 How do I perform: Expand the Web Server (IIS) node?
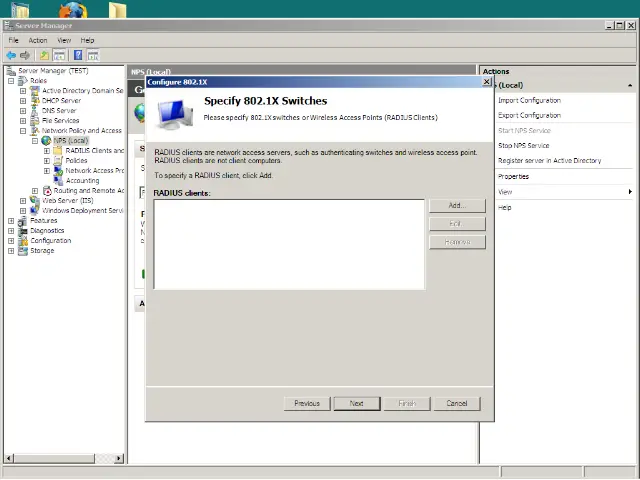click(x=23, y=201)
